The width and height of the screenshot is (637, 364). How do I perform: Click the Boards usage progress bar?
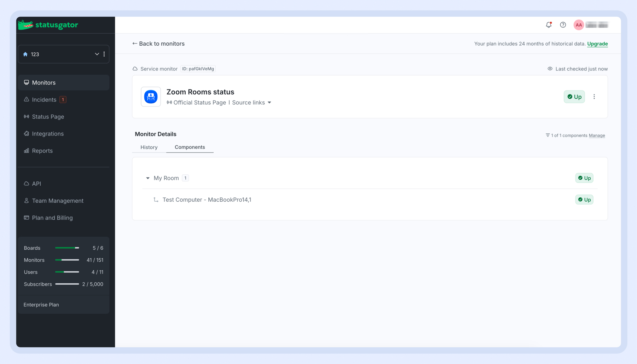[x=67, y=248]
